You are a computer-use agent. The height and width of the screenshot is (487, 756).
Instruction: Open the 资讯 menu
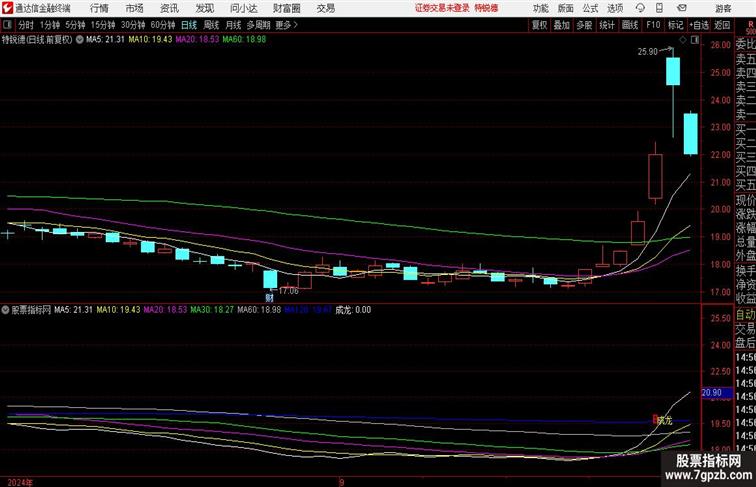tap(169, 8)
